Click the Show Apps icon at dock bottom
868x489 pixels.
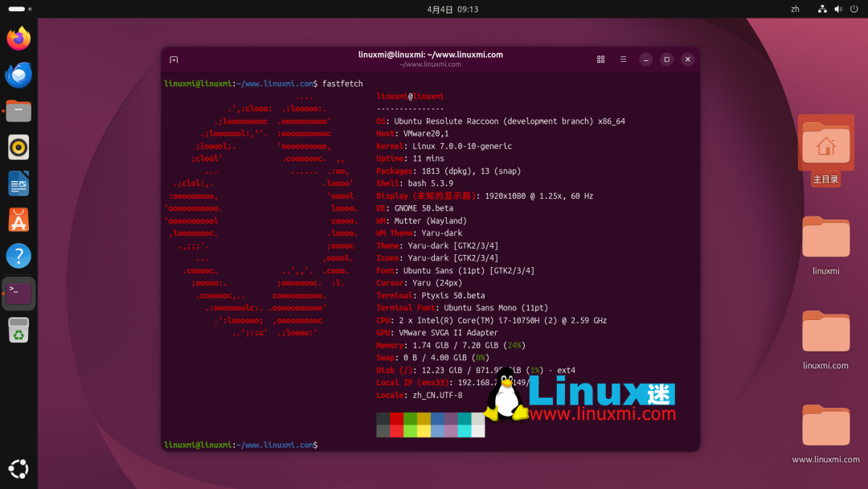18,469
